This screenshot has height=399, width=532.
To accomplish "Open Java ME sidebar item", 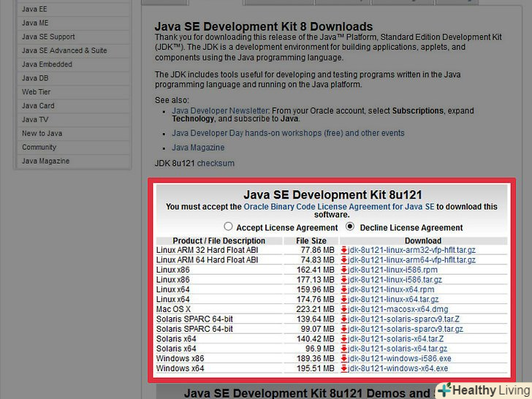I will click(x=73, y=23).
